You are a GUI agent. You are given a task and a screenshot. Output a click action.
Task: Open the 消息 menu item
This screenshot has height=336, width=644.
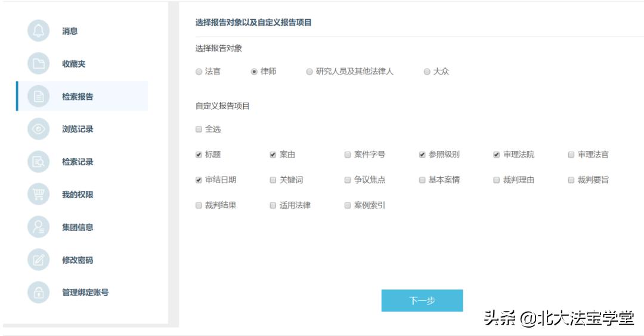[x=69, y=31]
